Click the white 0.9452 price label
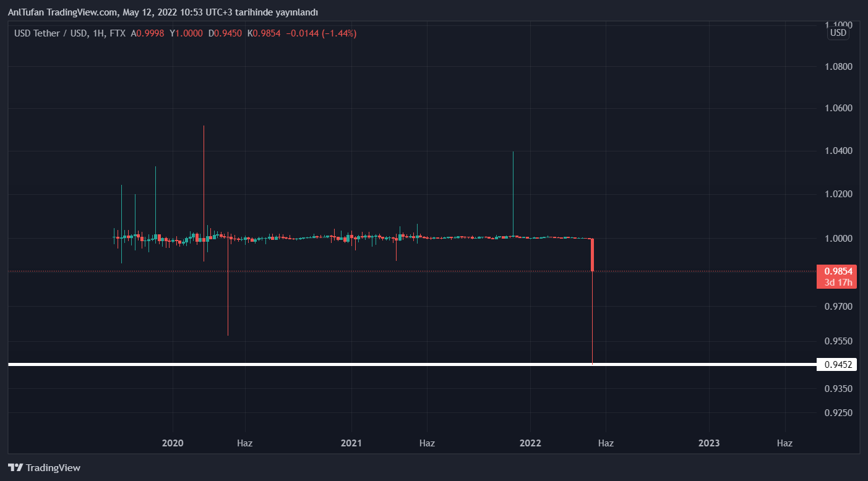This screenshot has height=481, width=868. point(837,365)
